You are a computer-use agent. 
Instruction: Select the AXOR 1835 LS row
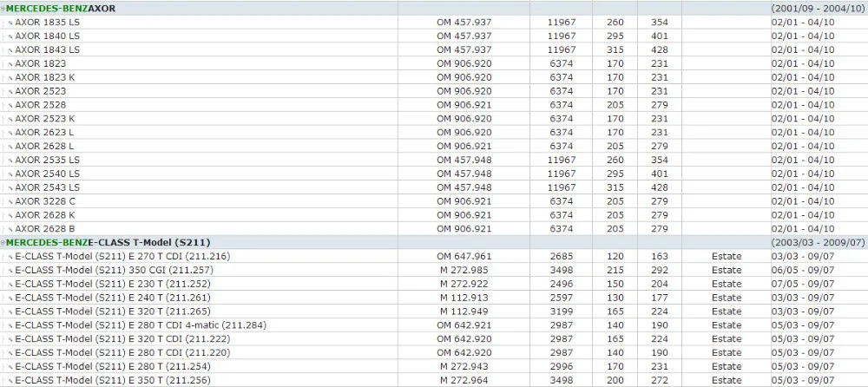434,23
